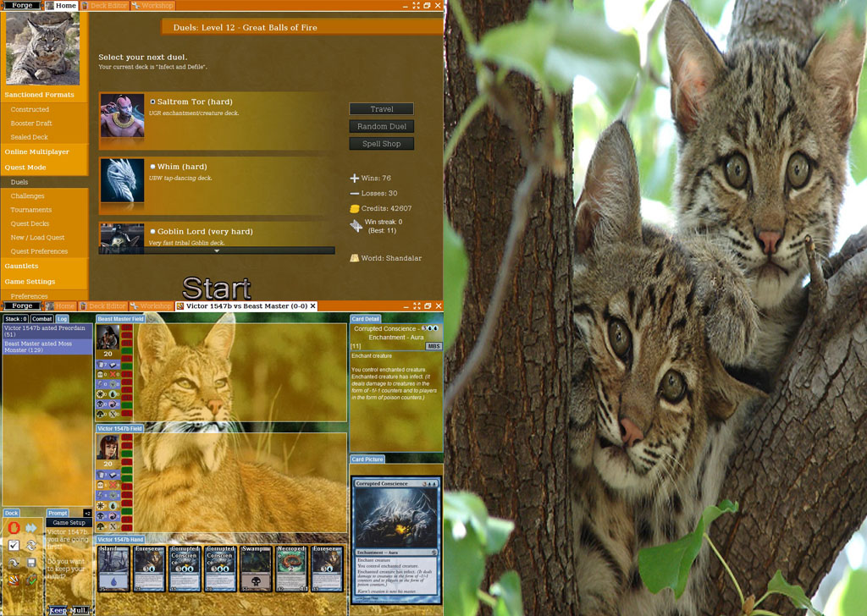The width and height of the screenshot is (867, 616).
Task: Click the red concede icon in Dock
Action: coord(14,528)
